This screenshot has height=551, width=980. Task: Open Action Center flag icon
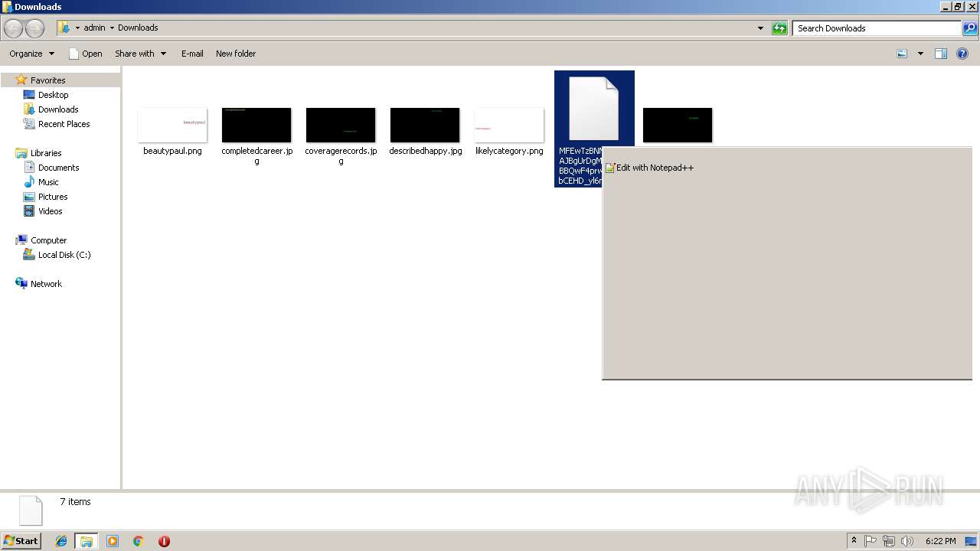point(871,541)
